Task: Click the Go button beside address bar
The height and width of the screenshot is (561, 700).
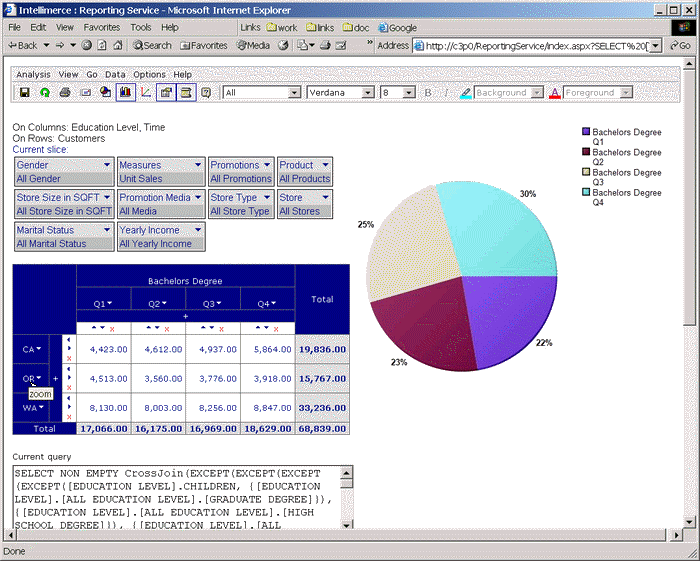Action: point(680,46)
